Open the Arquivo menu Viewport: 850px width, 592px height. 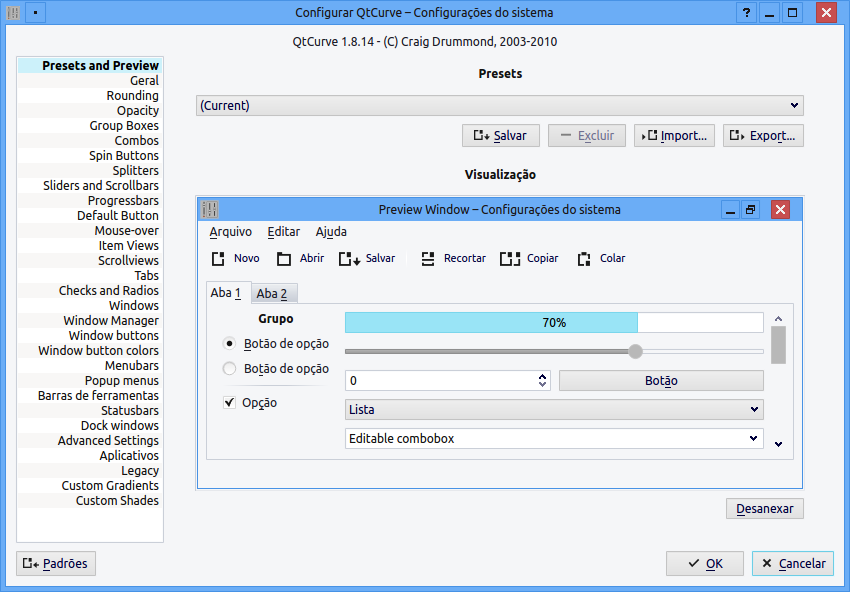click(x=230, y=232)
